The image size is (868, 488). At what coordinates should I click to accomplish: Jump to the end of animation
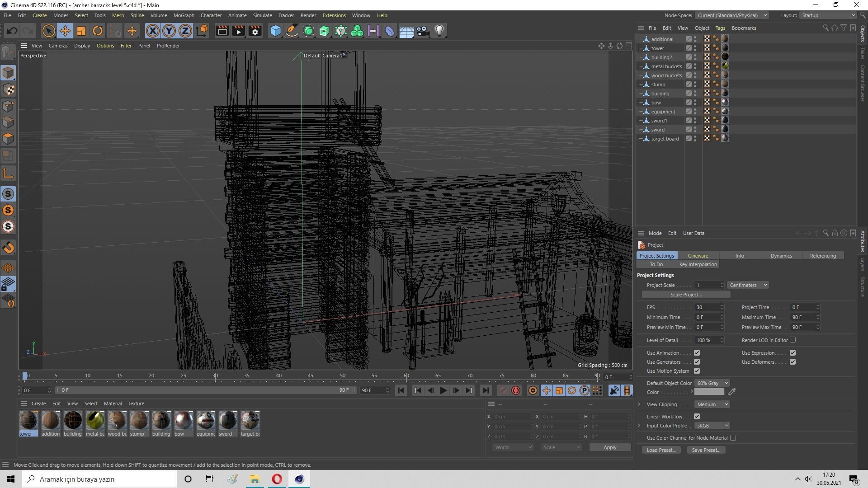click(x=486, y=390)
